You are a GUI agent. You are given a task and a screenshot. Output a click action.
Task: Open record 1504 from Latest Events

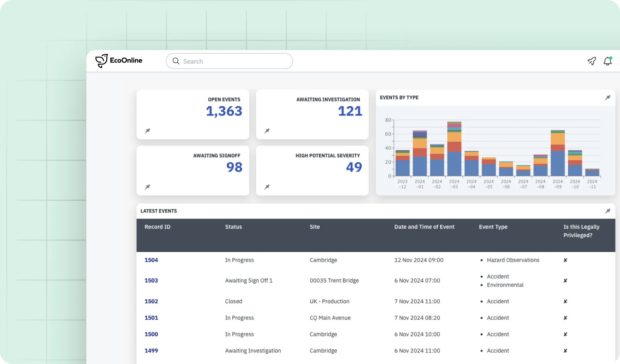151,260
